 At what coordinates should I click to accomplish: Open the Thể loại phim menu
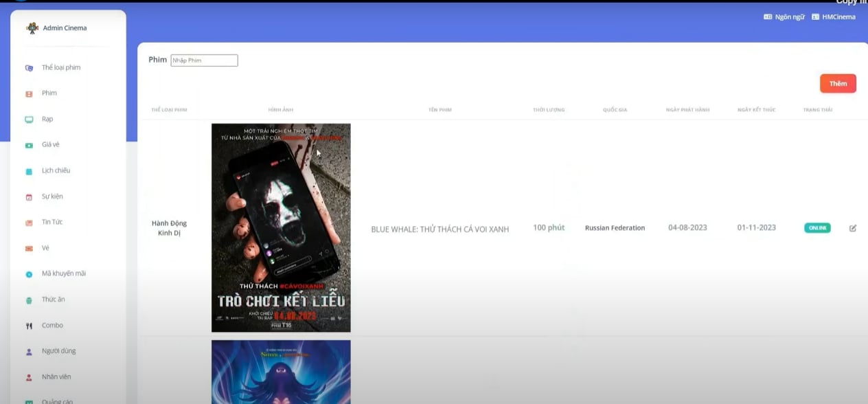point(61,67)
